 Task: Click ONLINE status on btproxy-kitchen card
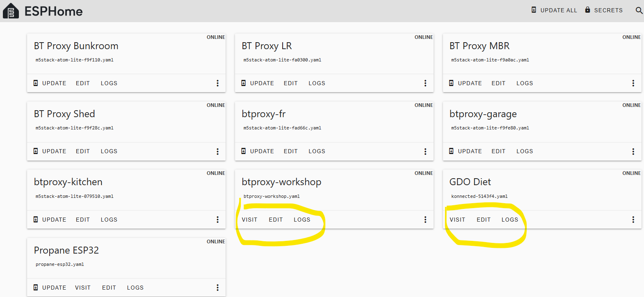(x=216, y=173)
